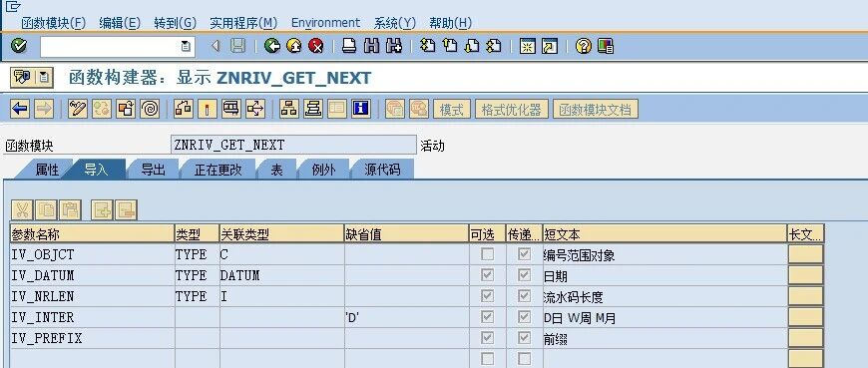Click the 函数模块 name field ZNRIV_GET_NEXT
This screenshot has height=368, width=868.
[293, 146]
